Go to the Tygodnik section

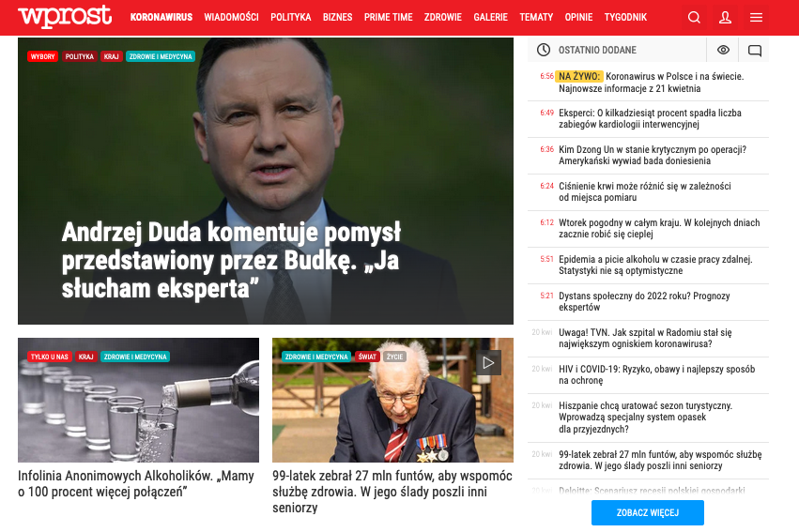tap(625, 17)
